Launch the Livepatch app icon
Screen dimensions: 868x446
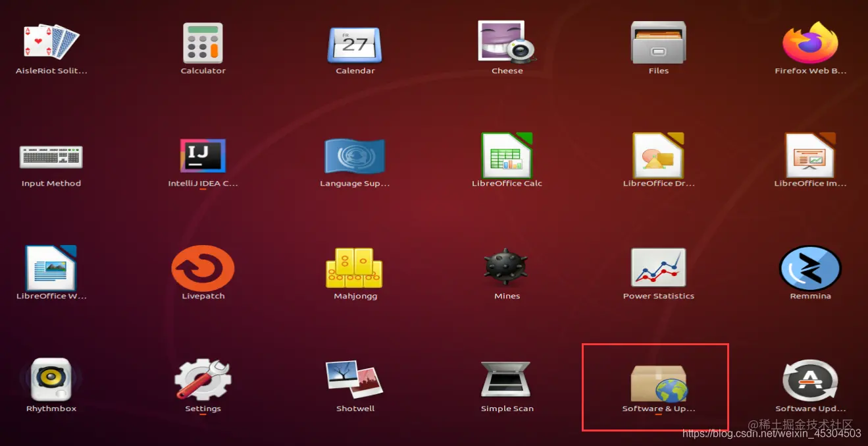click(203, 268)
